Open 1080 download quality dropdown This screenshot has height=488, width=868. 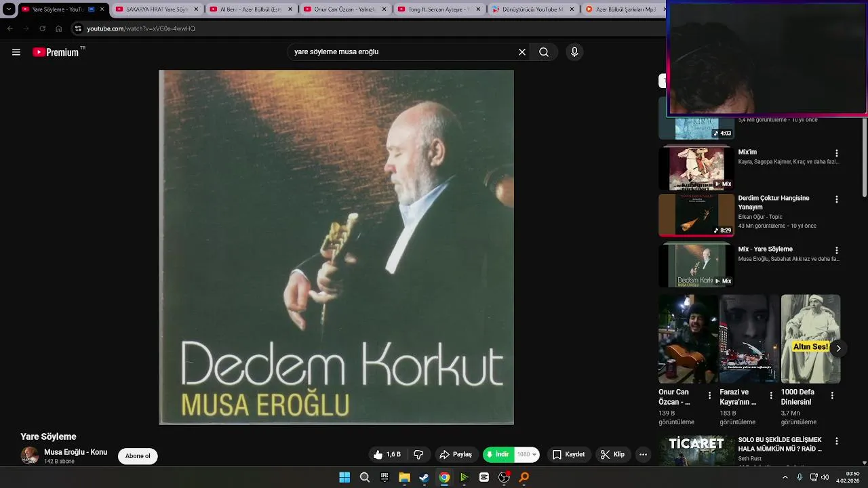527,455
